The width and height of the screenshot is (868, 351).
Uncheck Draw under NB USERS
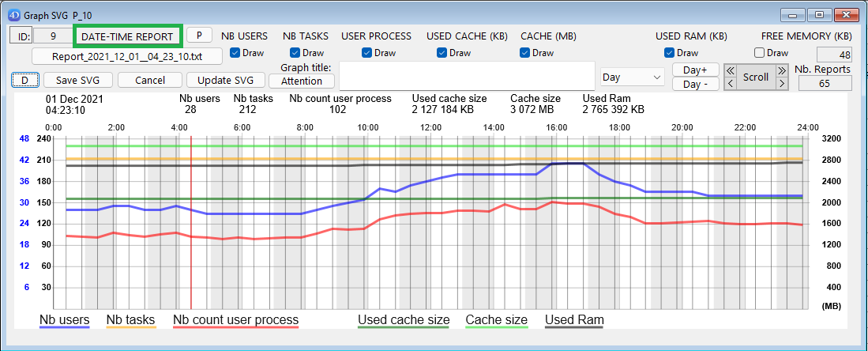[x=235, y=53]
